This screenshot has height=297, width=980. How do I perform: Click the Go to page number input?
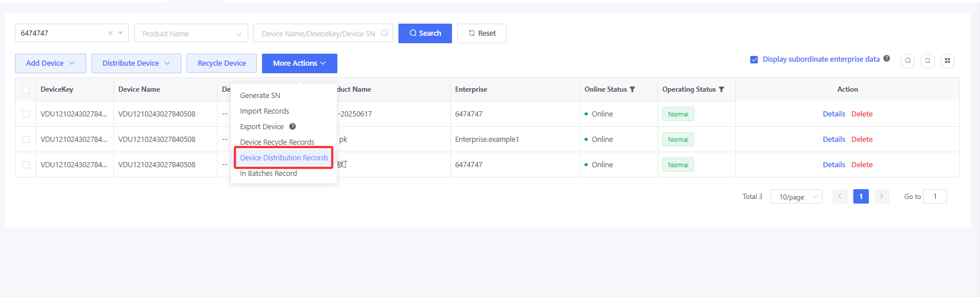[935, 197]
